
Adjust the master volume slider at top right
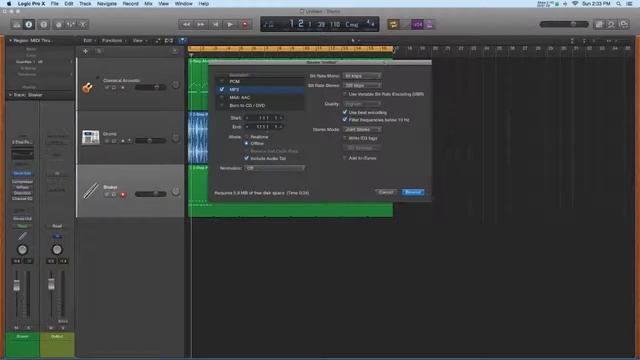[x=564, y=24]
